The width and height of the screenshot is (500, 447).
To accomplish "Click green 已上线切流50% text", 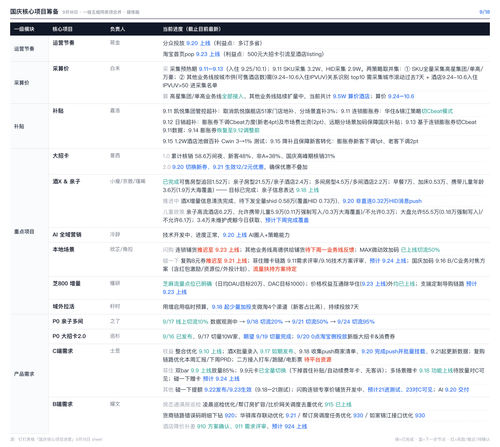I will tap(420, 250).
